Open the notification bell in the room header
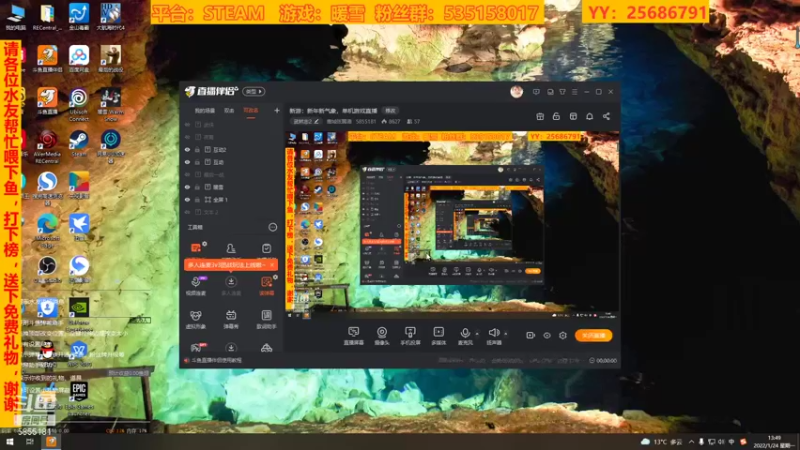 click(x=589, y=116)
